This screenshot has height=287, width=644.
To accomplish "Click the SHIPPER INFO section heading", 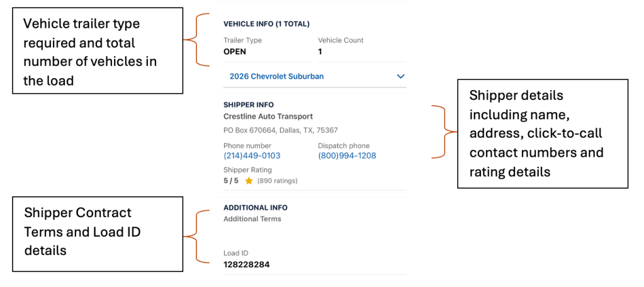I will 249,104.
